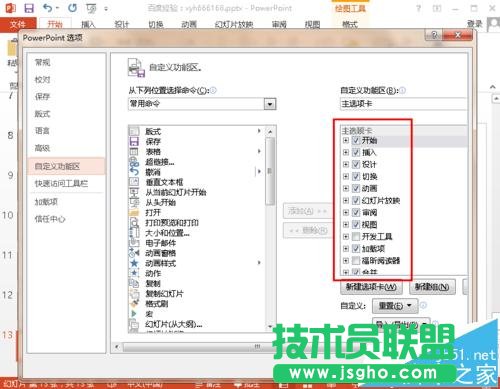Image resolution: width=500 pixels, height=389 pixels.
Task: Select the 撤消 (undo) command icon in list
Action: 134,172
